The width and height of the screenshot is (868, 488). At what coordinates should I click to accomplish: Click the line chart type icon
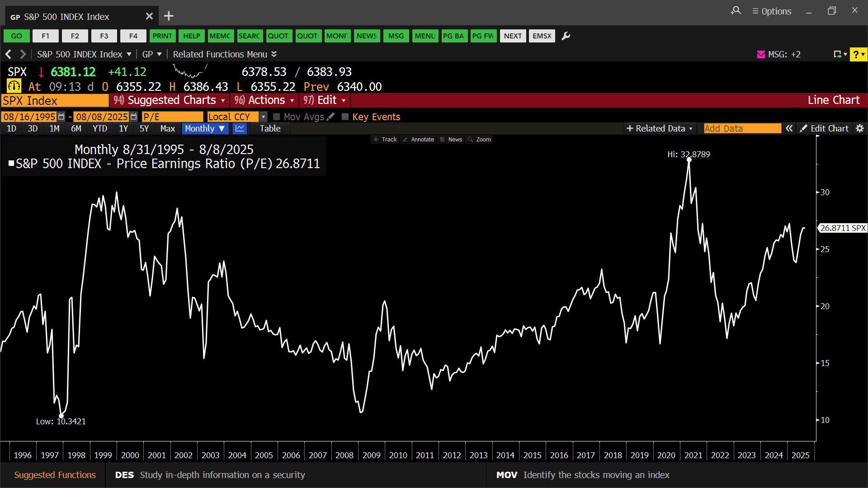tap(240, 128)
